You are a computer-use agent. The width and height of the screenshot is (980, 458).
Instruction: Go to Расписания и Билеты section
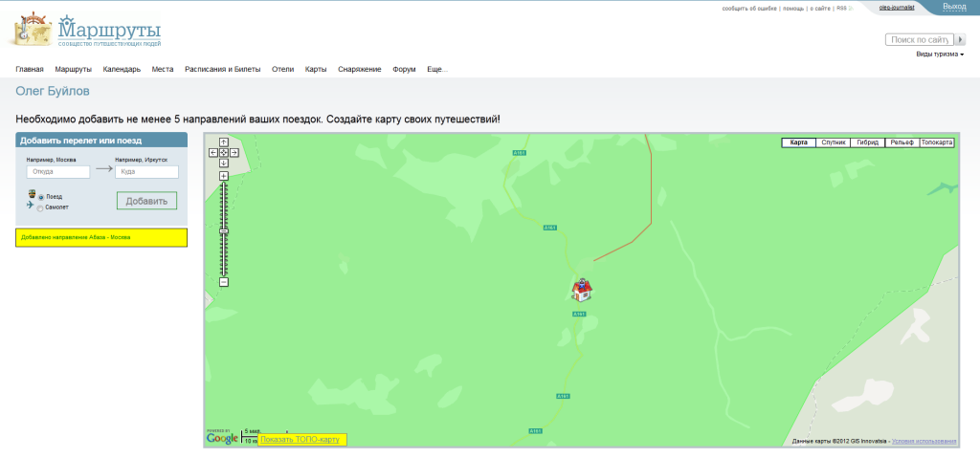[222, 69]
